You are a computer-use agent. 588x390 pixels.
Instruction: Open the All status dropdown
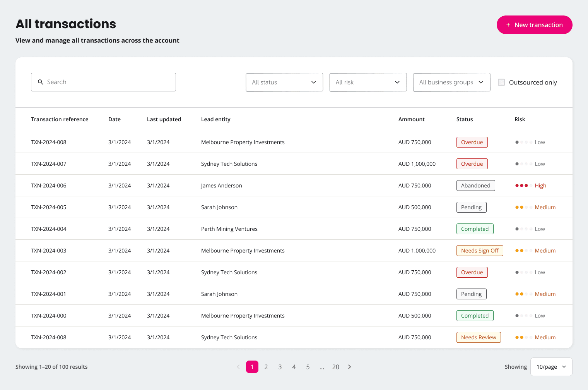284,82
